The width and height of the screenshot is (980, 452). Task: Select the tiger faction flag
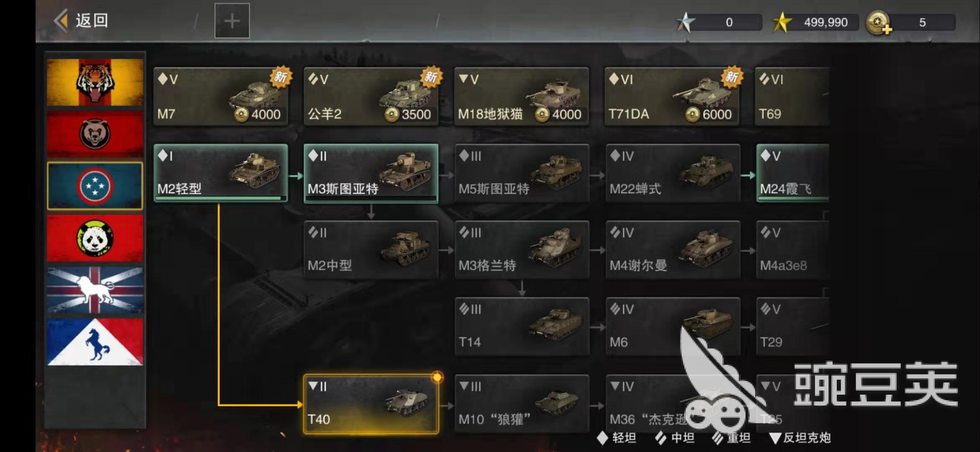[95, 82]
